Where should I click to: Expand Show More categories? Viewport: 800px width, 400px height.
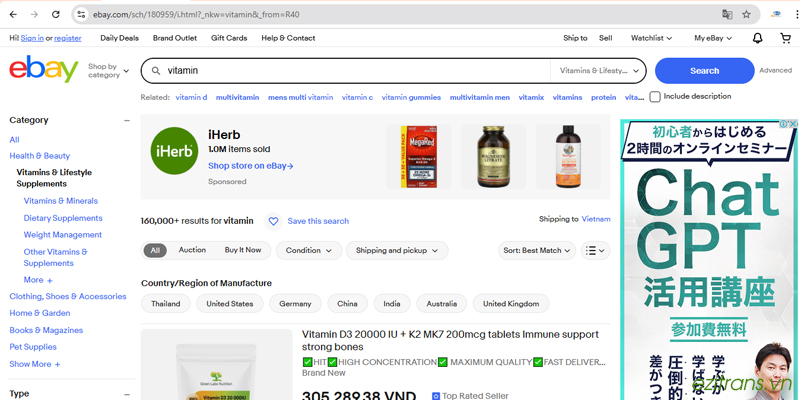click(35, 364)
